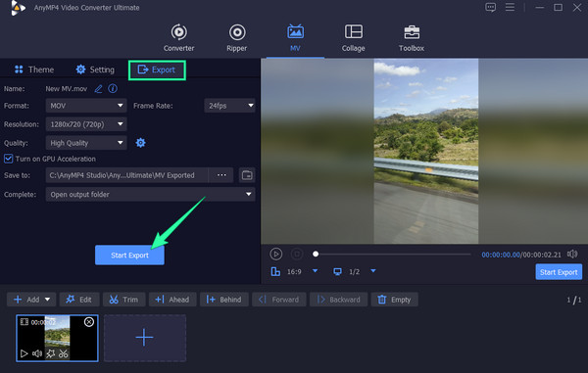Click the video preview area
Screen dimensions: 588x373
424,151
